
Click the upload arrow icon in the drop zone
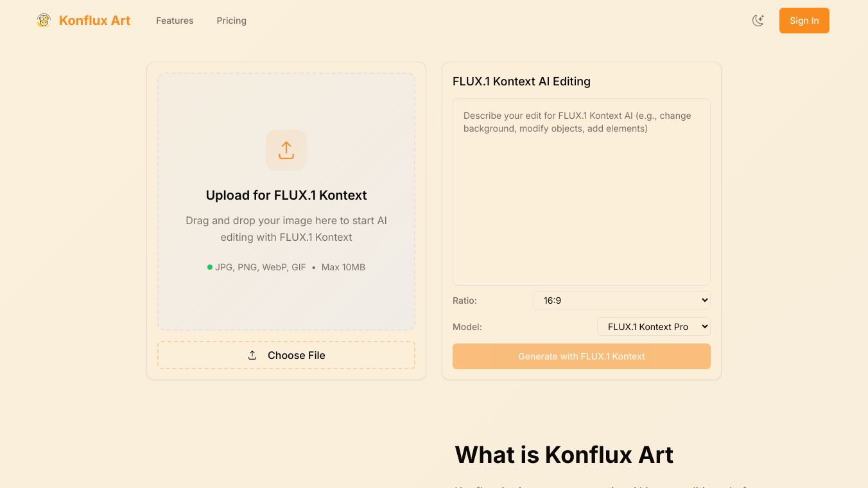point(286,150)
